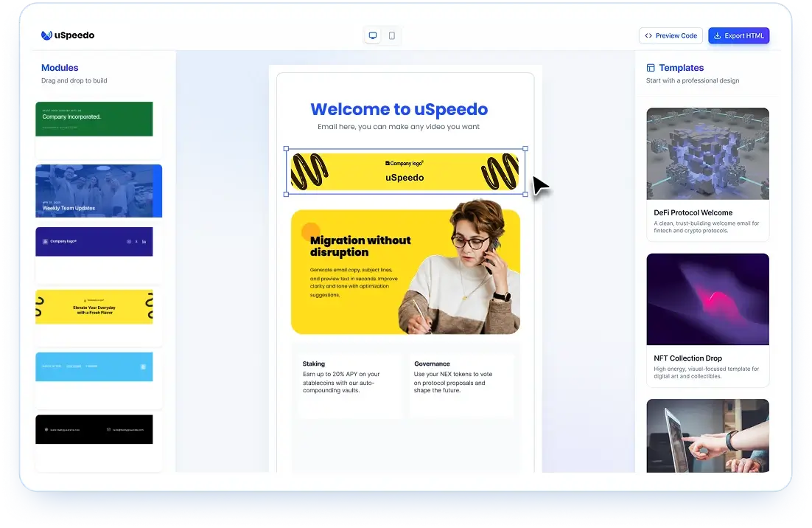Click the download icon on Export HTML
The image size is (812, 528).
point(715,35)
